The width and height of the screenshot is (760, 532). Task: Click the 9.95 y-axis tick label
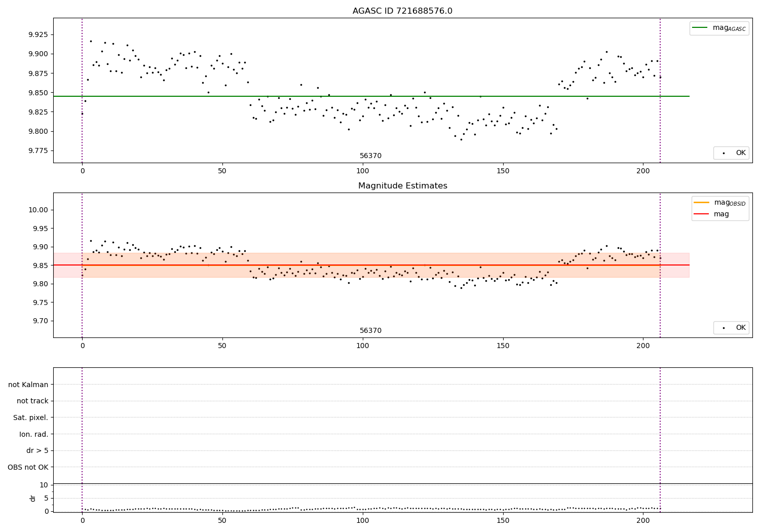coord(40,229)
